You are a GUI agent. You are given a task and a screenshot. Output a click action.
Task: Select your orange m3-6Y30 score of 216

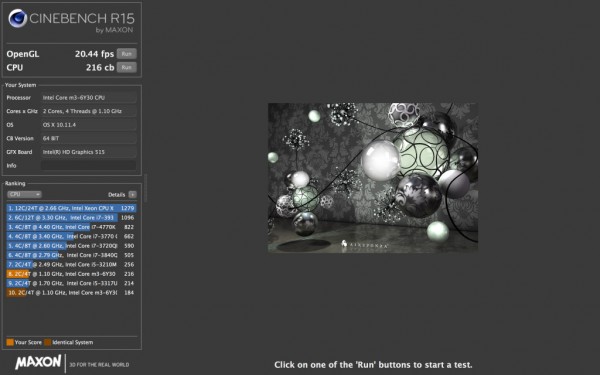coord(71,274)
